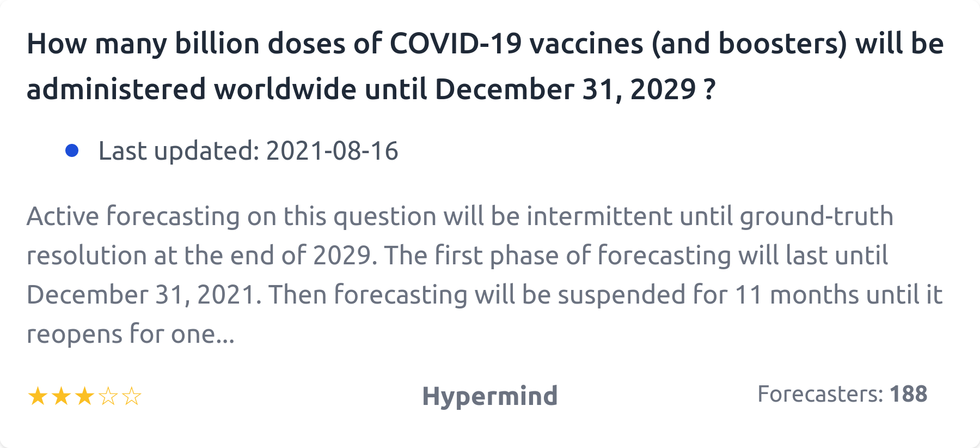Click the third filled gold star
This screenshot has height=448, width=980.
pos(84,397)
